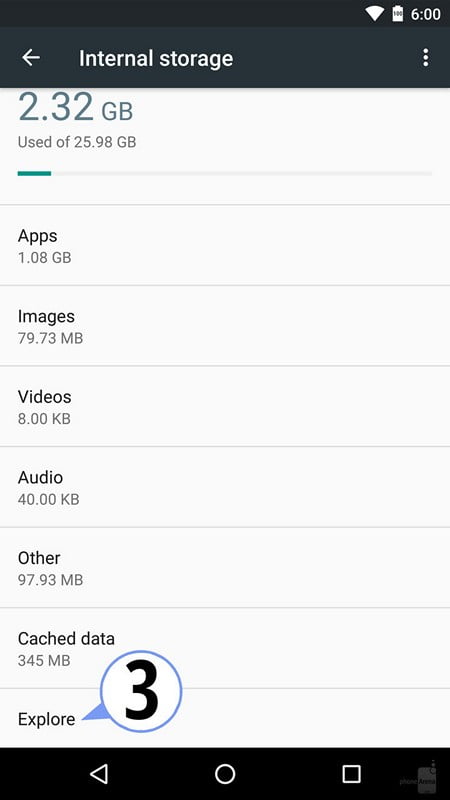Tap the 6:00 clock in status bar
This screenshot has height=800, width=450.
(x=426, y=14)
